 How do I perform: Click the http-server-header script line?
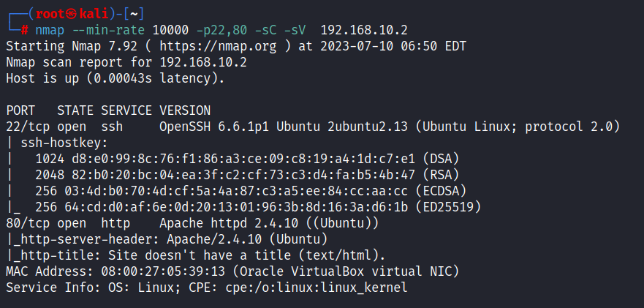167,239
